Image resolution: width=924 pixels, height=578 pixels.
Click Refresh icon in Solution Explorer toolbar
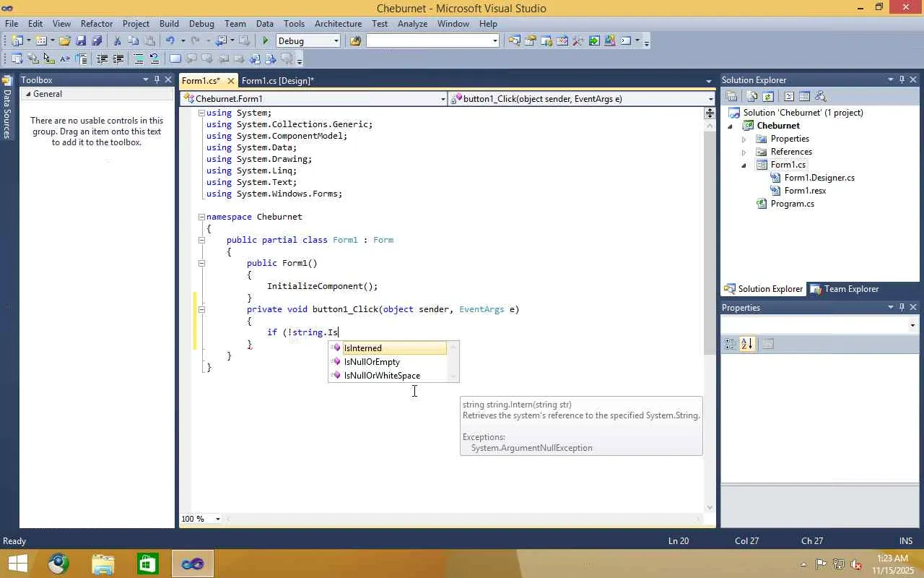pos(768,97)
